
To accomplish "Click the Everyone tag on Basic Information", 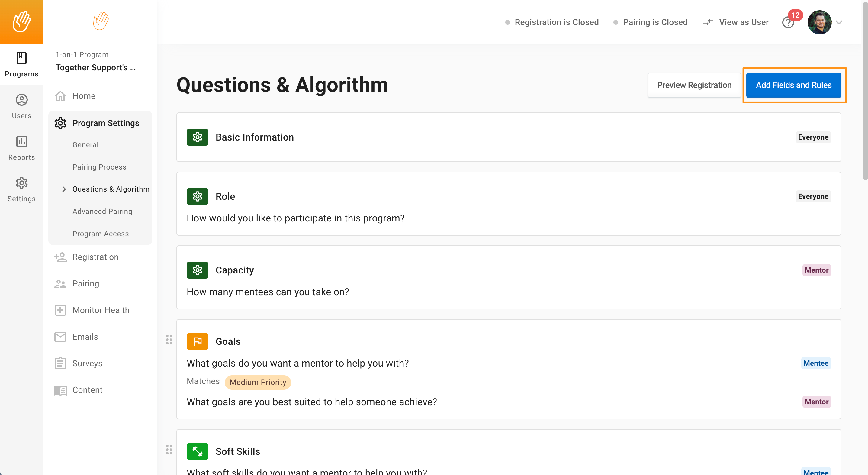I will pos(813,137).
